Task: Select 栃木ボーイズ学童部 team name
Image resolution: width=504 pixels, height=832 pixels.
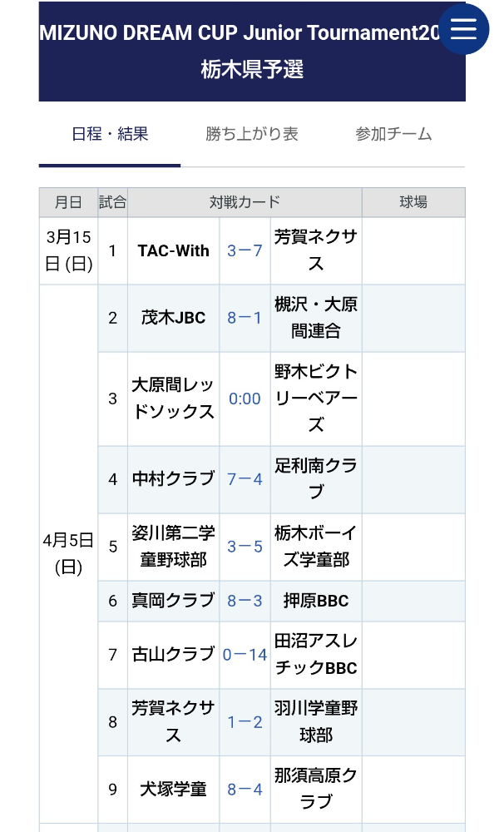Action: [x=316, y=547]
